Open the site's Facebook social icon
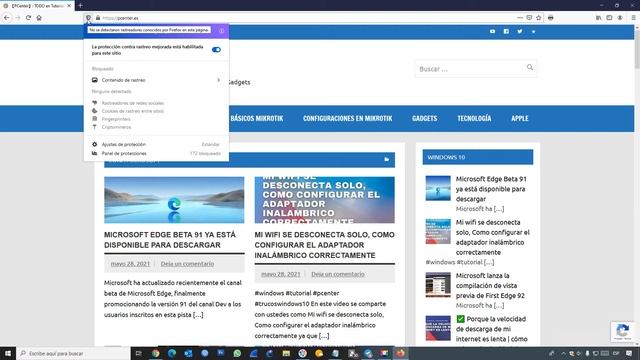This screenshot has width=640, height=360. 506,31
